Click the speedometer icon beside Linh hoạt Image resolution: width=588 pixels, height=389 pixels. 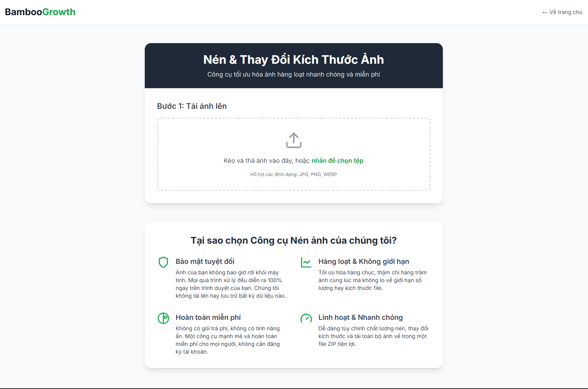coord(306,318)
